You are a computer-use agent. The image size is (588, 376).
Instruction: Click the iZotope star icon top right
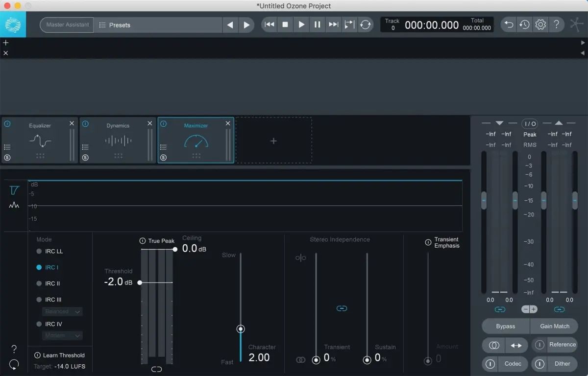(577, 24)
